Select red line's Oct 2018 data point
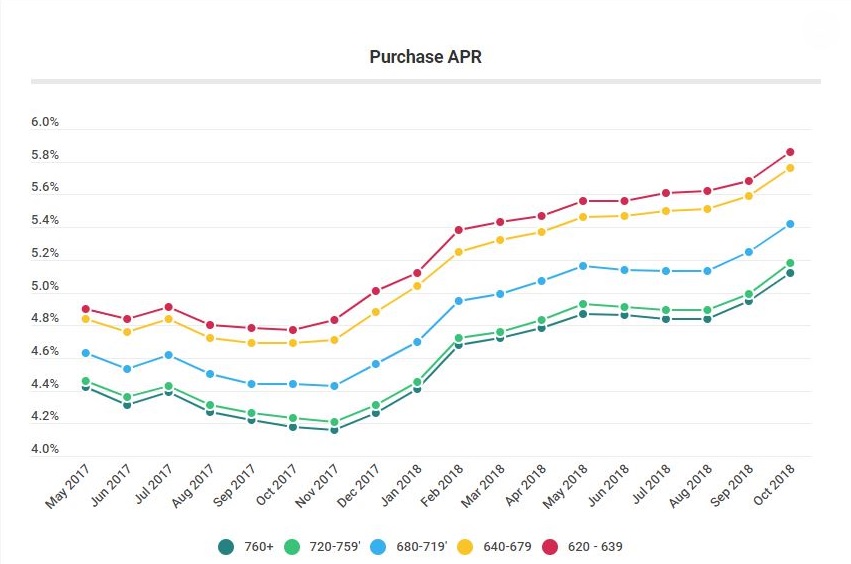 [x=789, y=152]
